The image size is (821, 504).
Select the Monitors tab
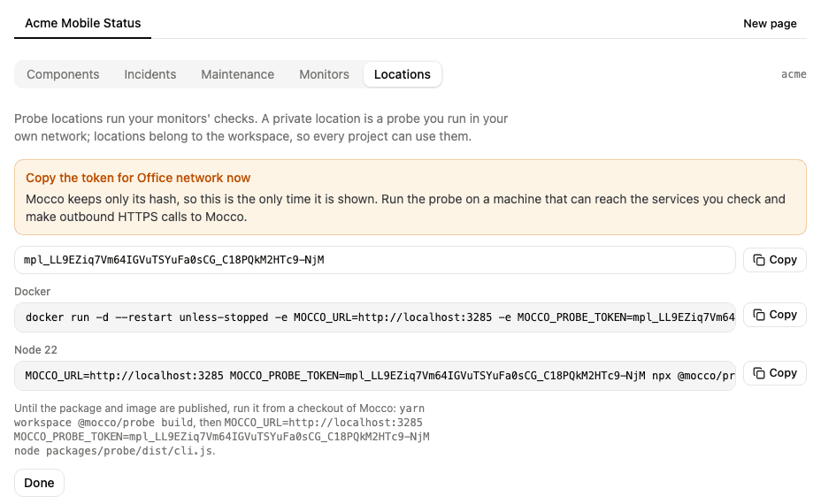pyautogui.click(x=324, y=74)
